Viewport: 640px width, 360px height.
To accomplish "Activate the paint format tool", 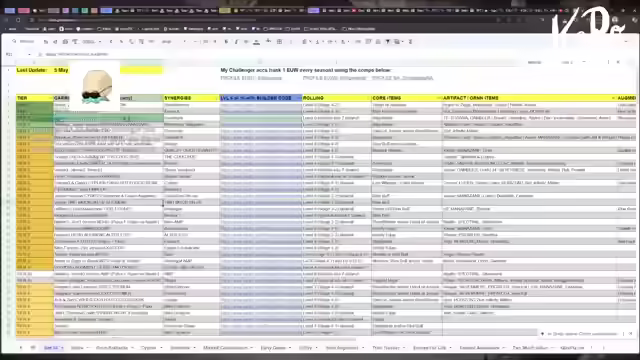I will click(x=75, y=42).
